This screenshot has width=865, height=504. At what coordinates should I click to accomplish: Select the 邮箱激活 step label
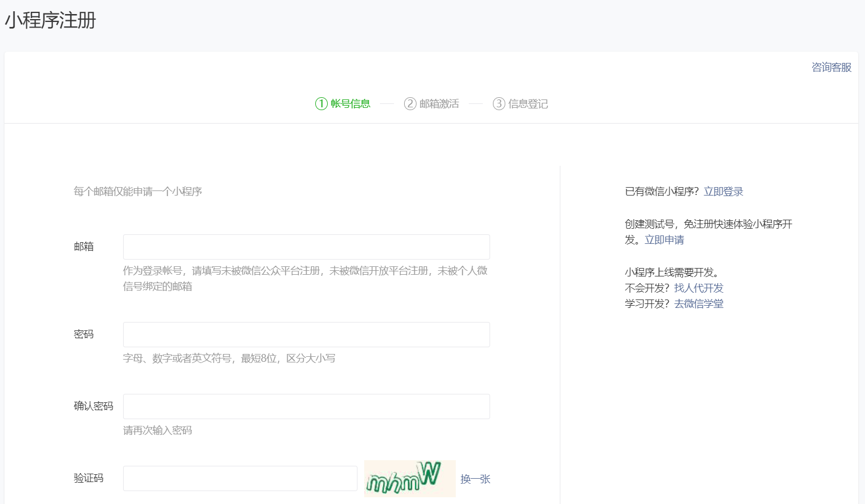[439, 104]
